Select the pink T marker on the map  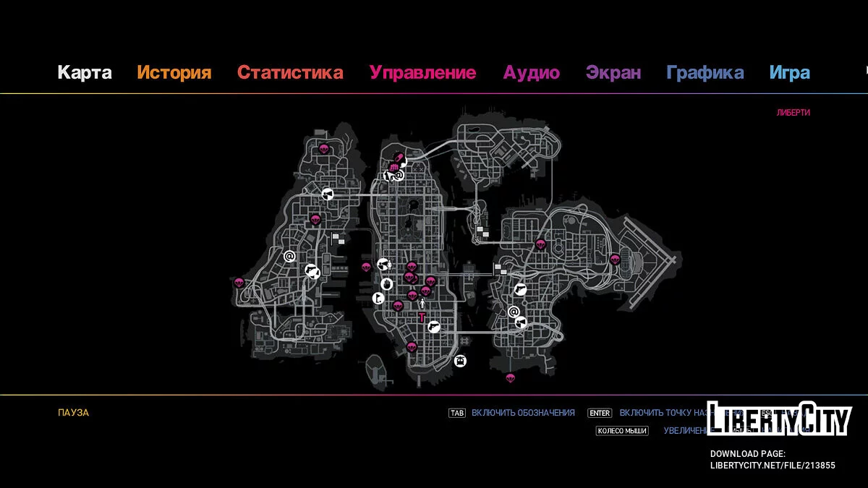421,317
